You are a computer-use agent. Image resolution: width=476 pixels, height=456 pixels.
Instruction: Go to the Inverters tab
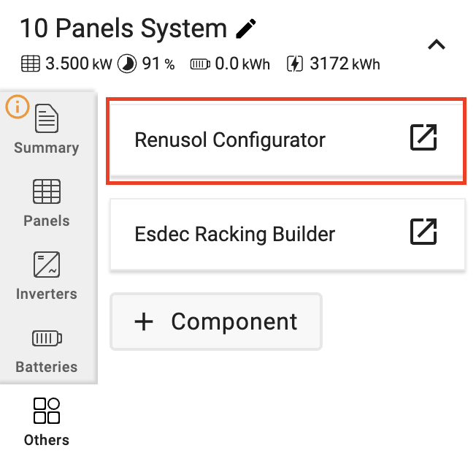click(x=47, y=275)
